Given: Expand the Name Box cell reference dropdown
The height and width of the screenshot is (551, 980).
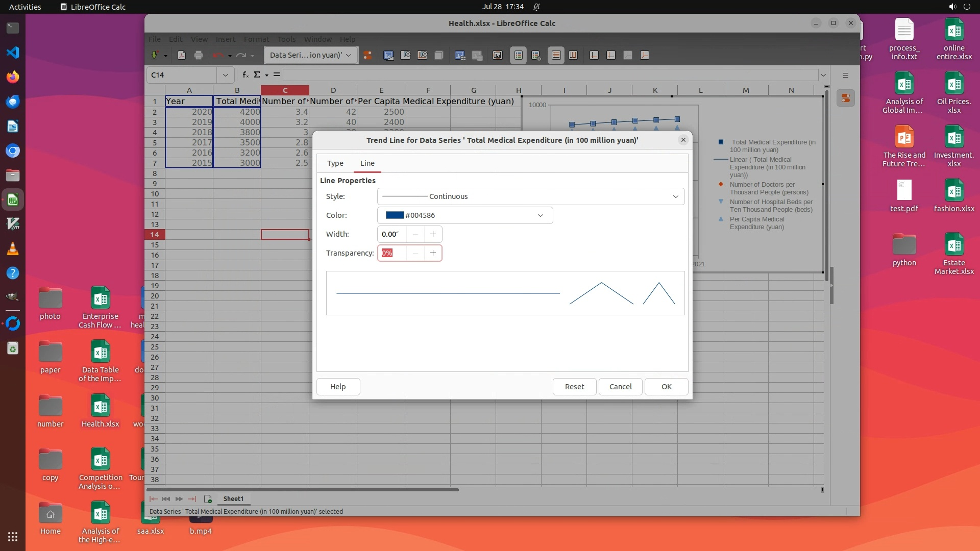Looking at the screenshot, I should point(225,75).
